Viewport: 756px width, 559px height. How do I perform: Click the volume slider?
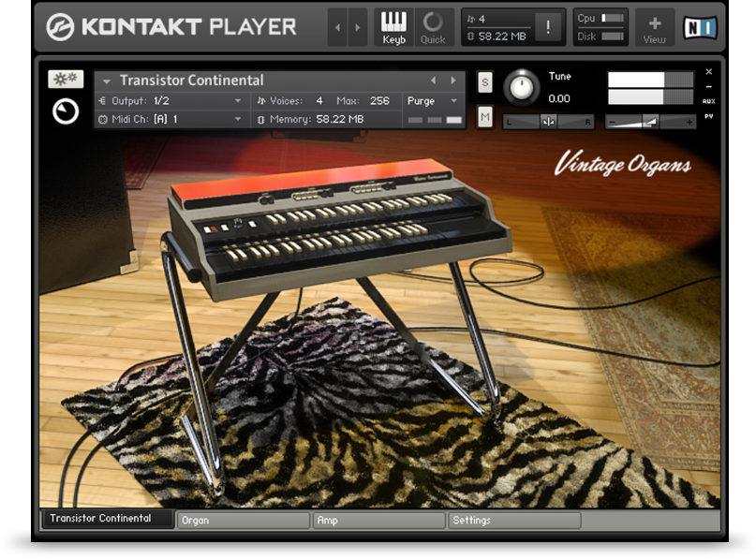pyautogui.click(x=650, y=122)
